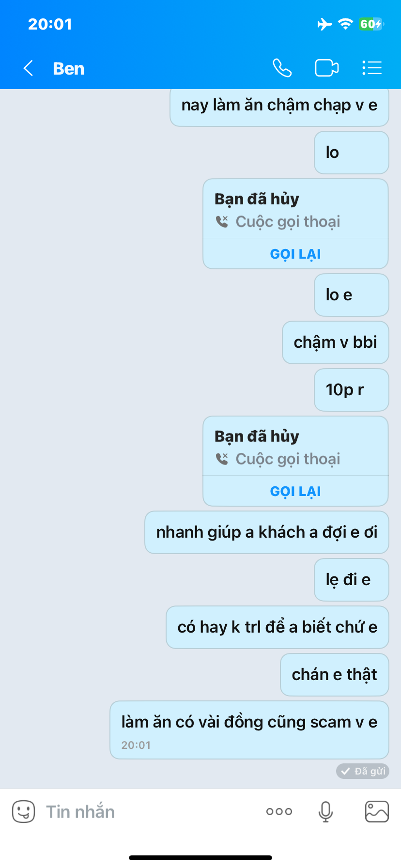401x868 pixels.
Task: Tap the battery indicator in status bar
Action: click(x=371, y=24)
